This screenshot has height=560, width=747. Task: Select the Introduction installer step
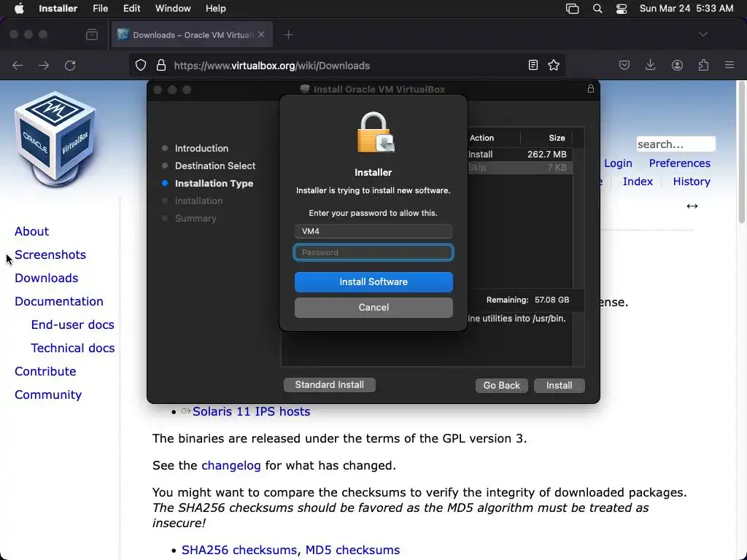coord(201,149)
